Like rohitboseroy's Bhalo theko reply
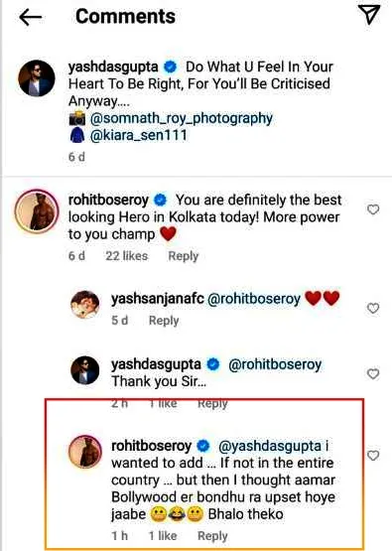This screenshot has width=392, height=551. tap(373, 456)
